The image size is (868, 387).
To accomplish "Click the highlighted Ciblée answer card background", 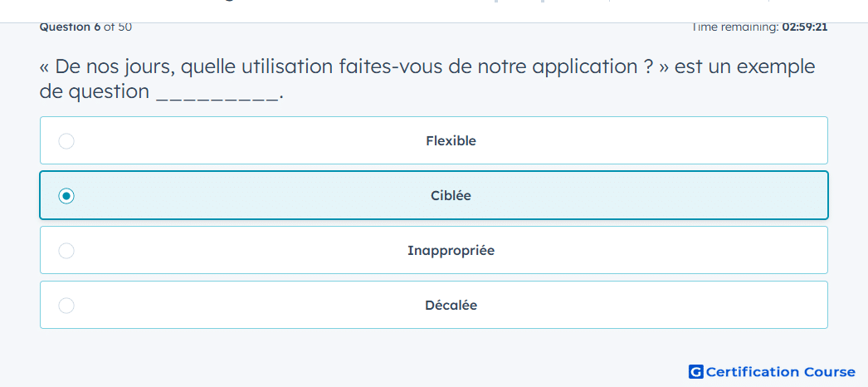I will coord(434,195).
